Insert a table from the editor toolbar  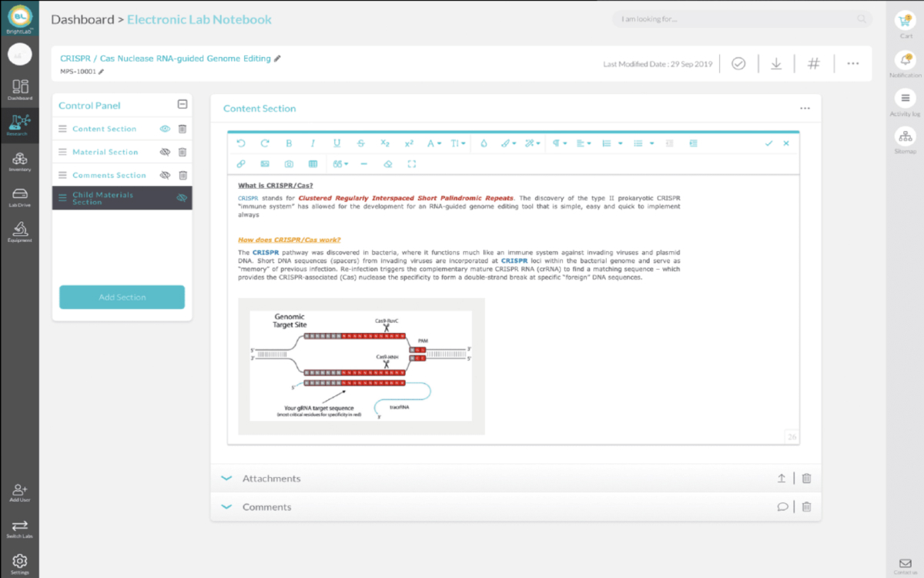(313, 164)
